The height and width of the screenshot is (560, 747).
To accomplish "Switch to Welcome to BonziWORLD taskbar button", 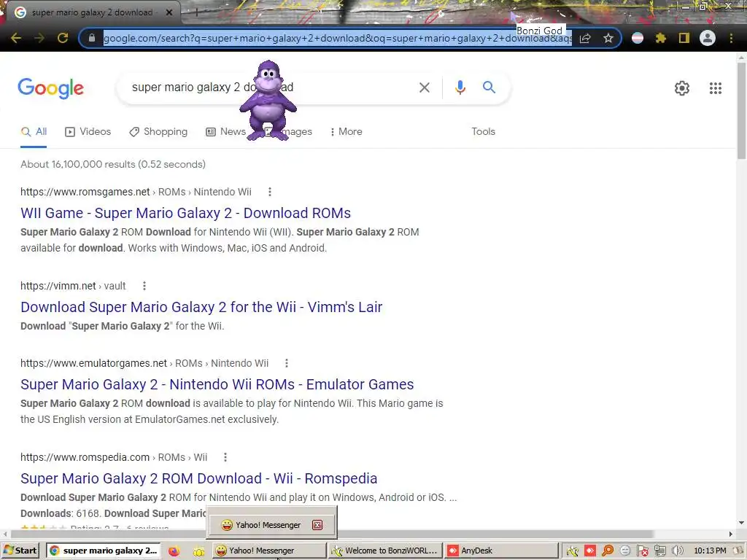I will coord(385,551).
